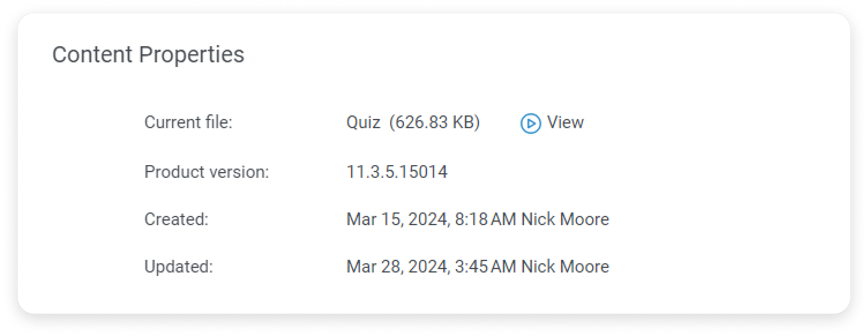Click the circular play icon beside View

tap(530, 124)
